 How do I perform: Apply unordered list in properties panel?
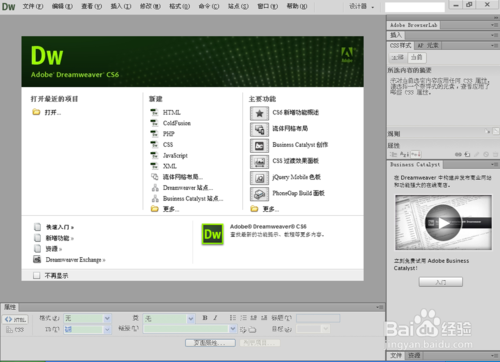click(x=233, y=318)
